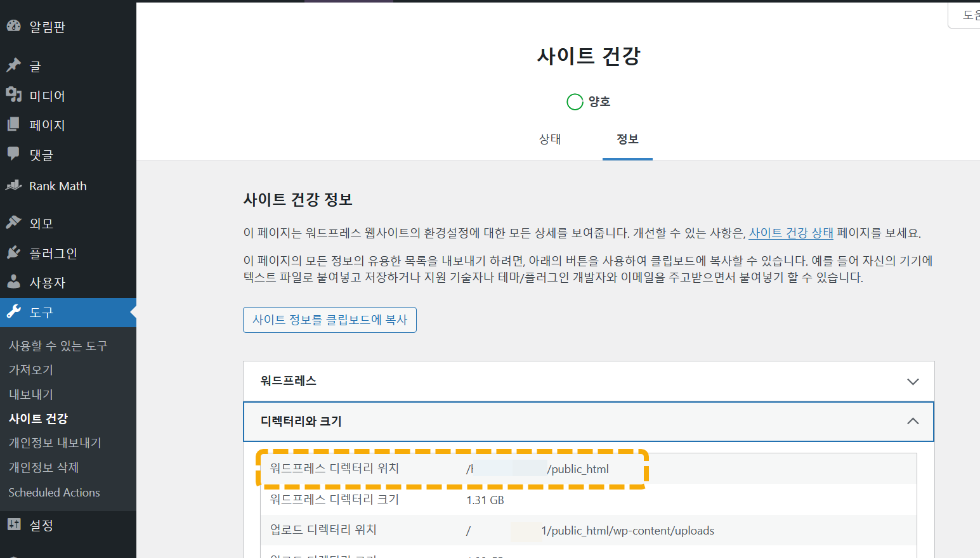
Task: Switch to the 상태 tab
Action: point(549,139)
